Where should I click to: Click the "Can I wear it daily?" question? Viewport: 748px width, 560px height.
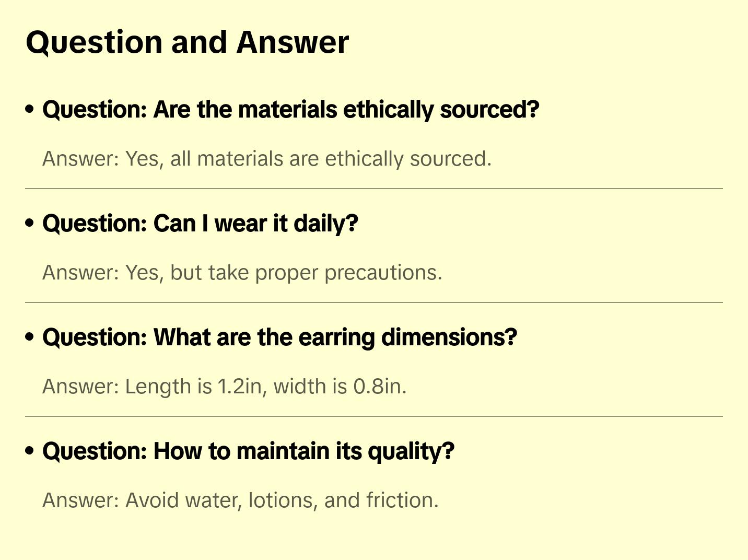[200, 224]
